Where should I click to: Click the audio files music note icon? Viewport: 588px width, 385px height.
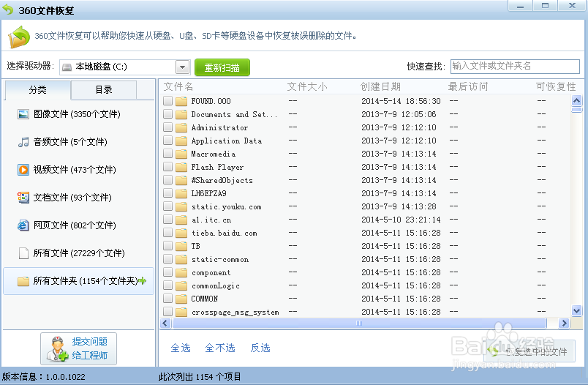[23, 142]
